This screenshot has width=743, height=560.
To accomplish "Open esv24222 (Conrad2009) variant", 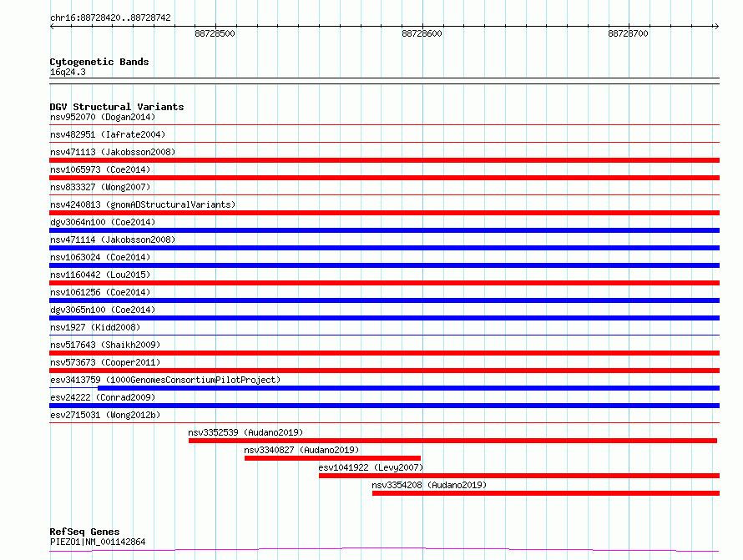I will point(103,397).
